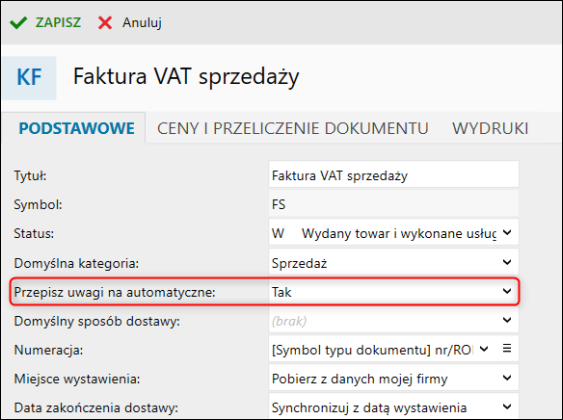Image resolution: width=563 pixels, height=420 pixels.
Task: Open the Status combo box value
Action: coord(394,233)
